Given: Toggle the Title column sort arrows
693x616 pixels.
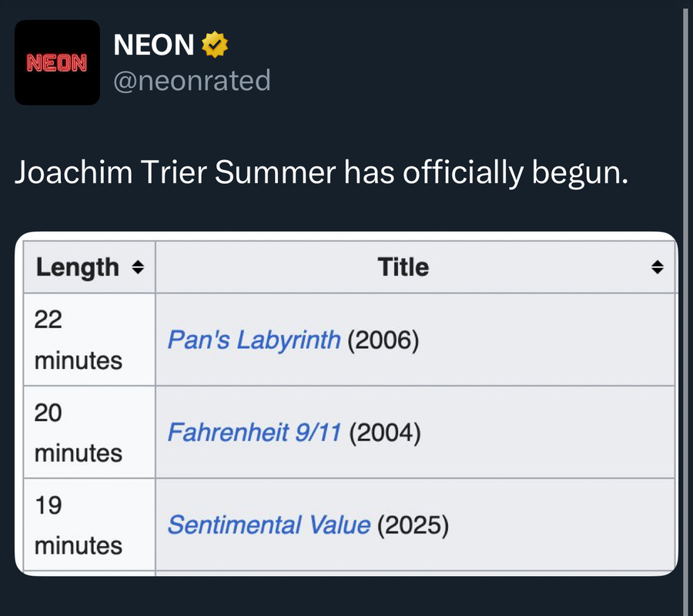Looking at the screenshot, I should click(x=657, y=267).
